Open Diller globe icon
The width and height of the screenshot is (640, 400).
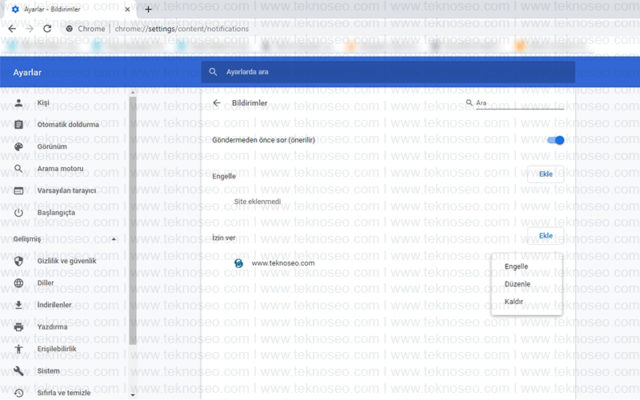[19, 283]
